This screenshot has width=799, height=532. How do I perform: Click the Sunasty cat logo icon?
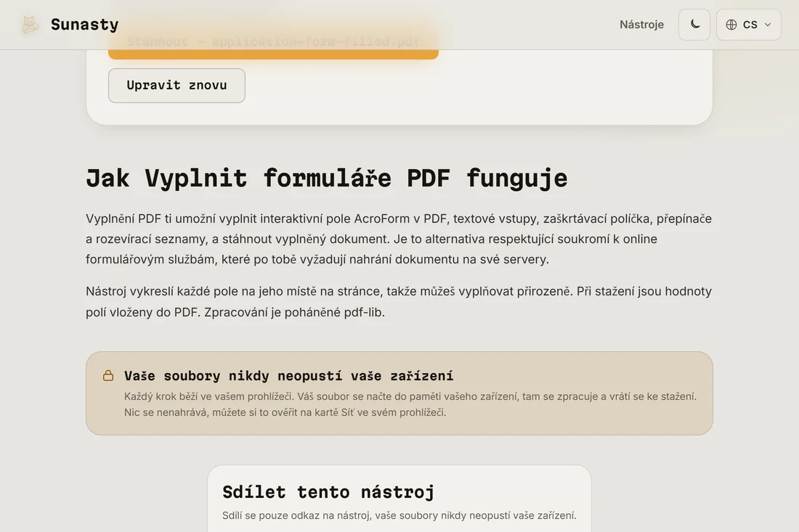tap(30, 25)
